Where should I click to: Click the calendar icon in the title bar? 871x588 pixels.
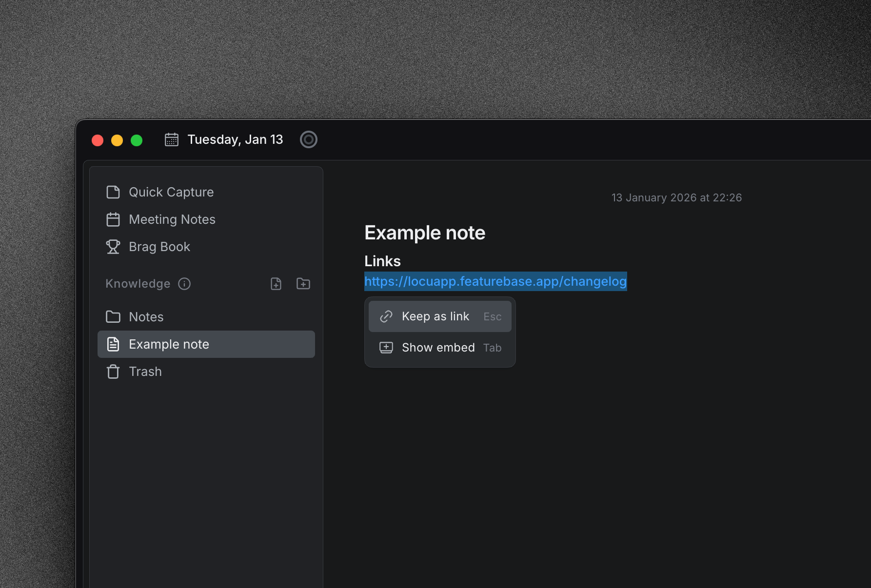point(172,140)
